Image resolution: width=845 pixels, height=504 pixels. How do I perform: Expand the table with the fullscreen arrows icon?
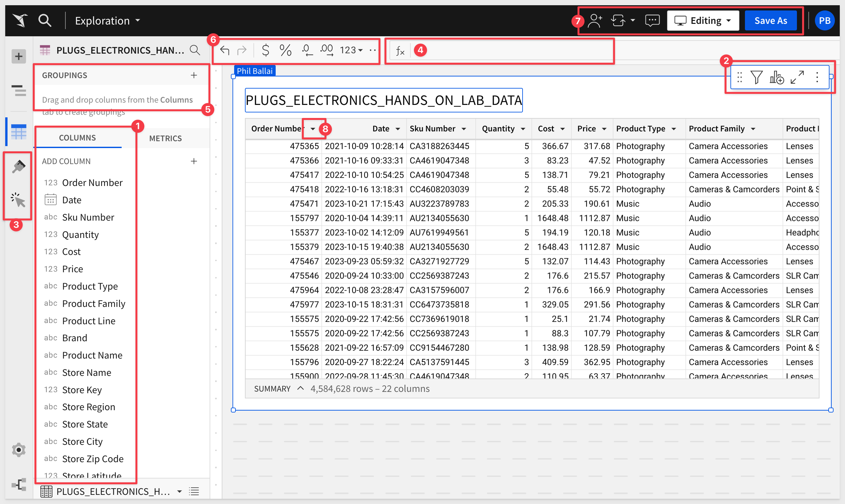tap(797, 77)
